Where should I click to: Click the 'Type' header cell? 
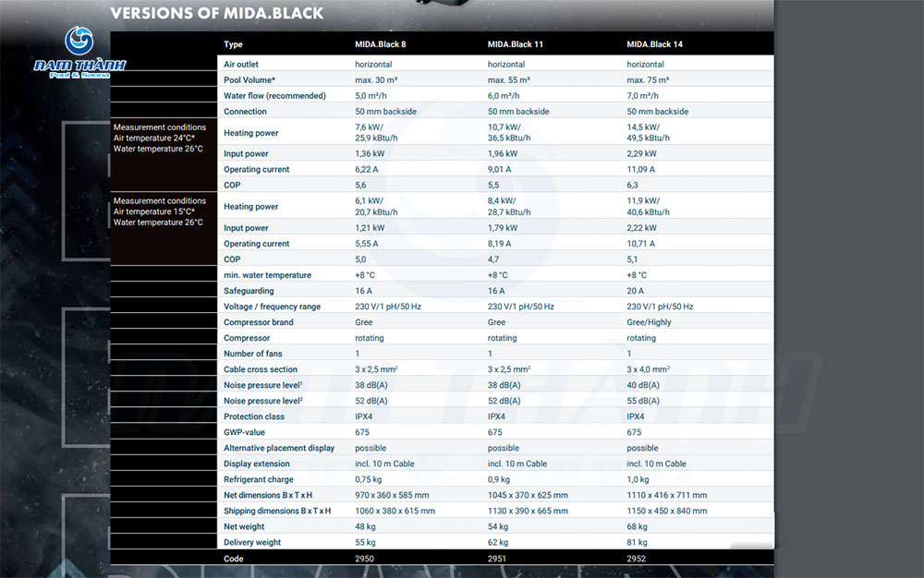(233, 44)
